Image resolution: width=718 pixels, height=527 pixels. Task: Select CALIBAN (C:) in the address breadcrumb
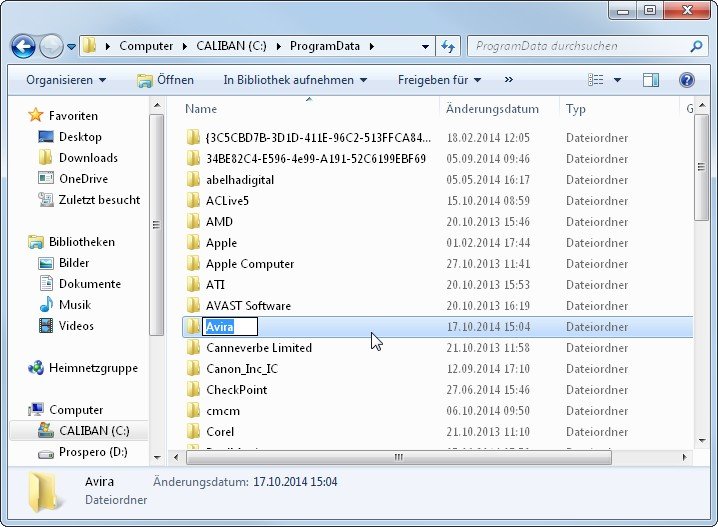pyautogui.click(x=231, y=46)
